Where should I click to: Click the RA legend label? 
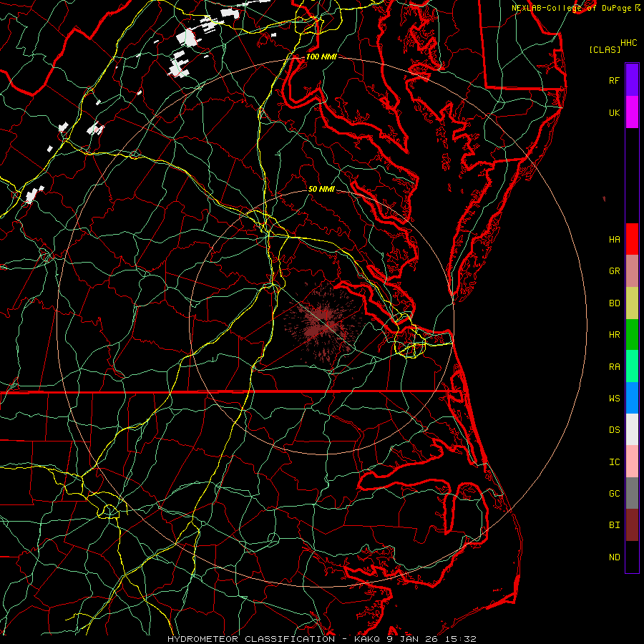pyautogui.click(x=614, y=367)
